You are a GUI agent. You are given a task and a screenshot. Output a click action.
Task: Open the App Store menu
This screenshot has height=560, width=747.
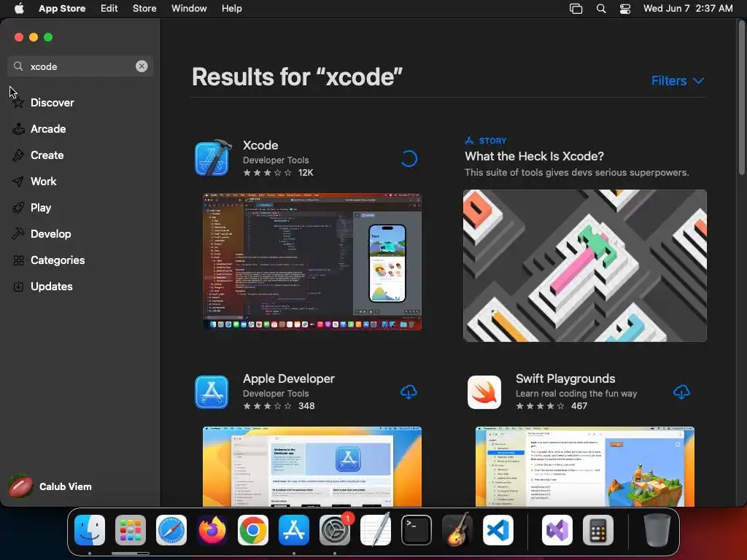tap(62, 8)
